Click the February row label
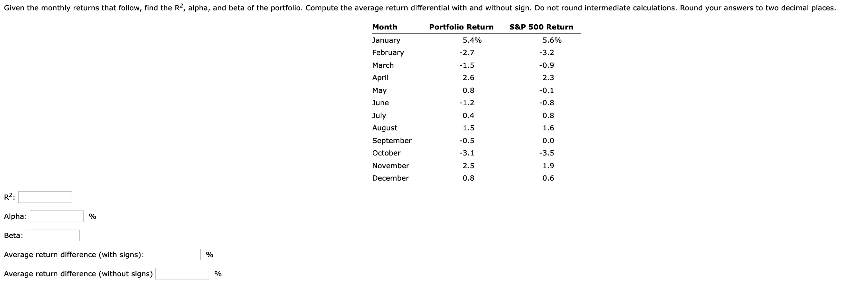The width and height of the screenshot is (868, 295). pos(387,53)
